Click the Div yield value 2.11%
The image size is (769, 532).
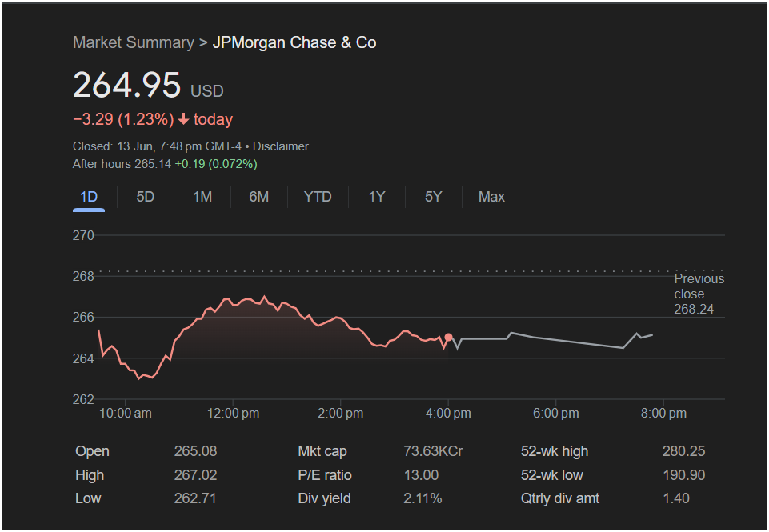coord(423,498)
